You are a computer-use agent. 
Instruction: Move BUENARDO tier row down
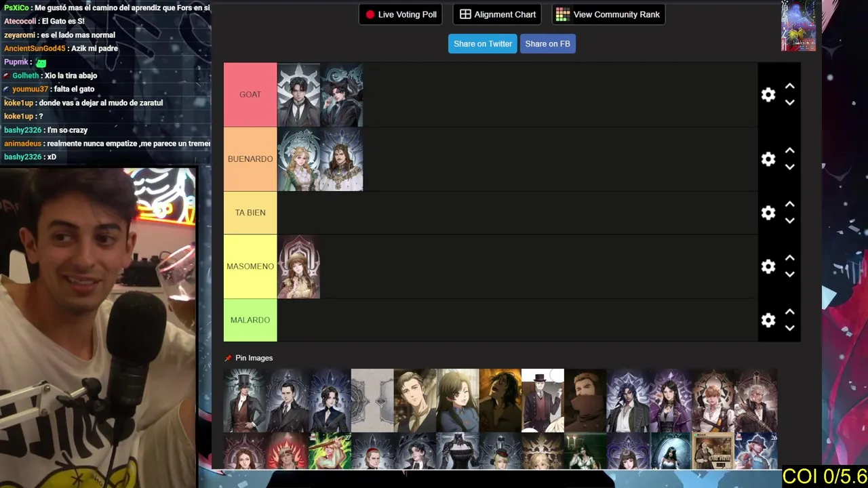[x=789, y=167]
